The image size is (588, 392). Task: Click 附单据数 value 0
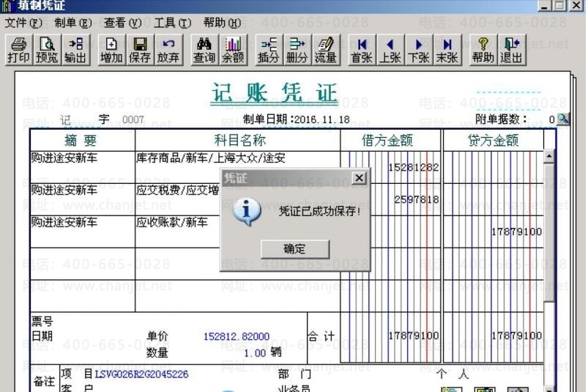(551, 119)
